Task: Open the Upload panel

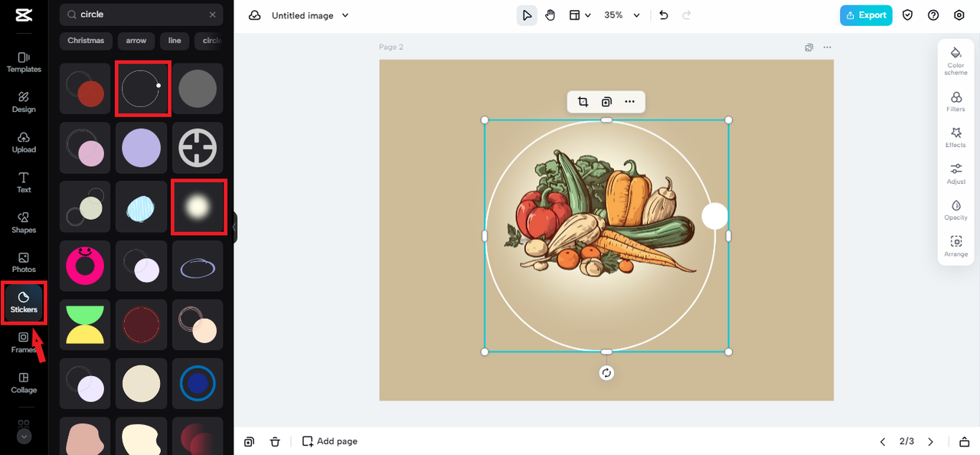Action: pos(24,142)
